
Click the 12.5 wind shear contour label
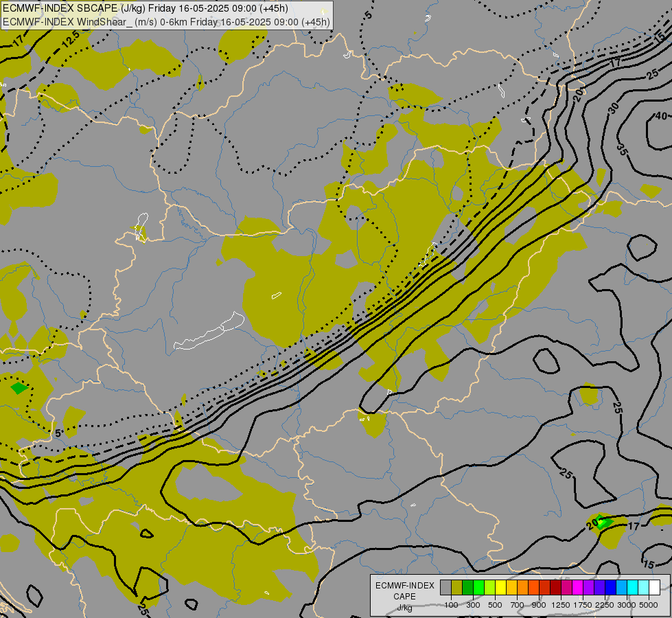(x=70, y=39)
